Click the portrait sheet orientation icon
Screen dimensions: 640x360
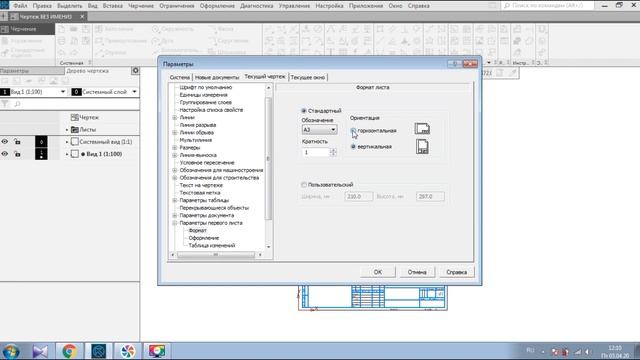(x=422, y=147)
